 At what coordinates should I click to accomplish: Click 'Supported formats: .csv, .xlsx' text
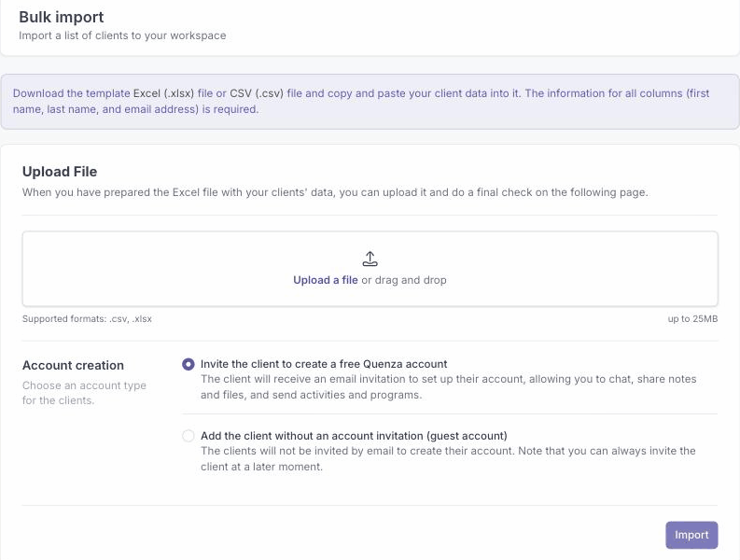87,318
